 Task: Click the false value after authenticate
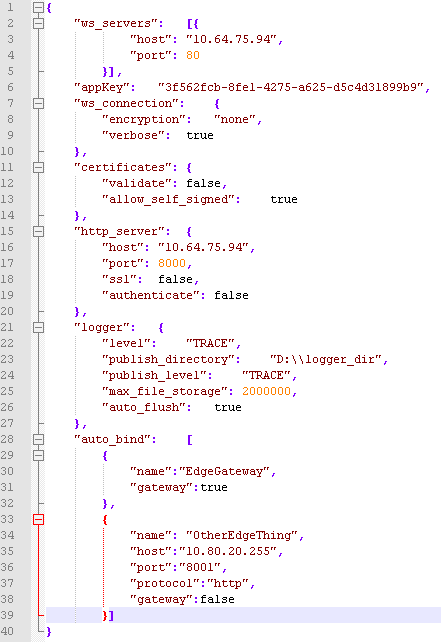tap(231, 295)
